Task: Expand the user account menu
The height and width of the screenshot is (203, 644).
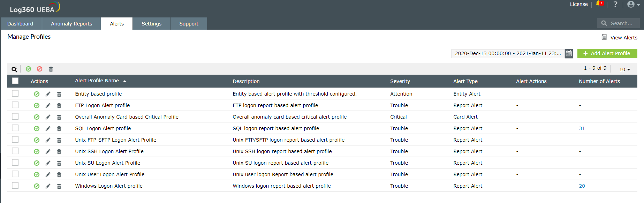Action: coord(633,5)
